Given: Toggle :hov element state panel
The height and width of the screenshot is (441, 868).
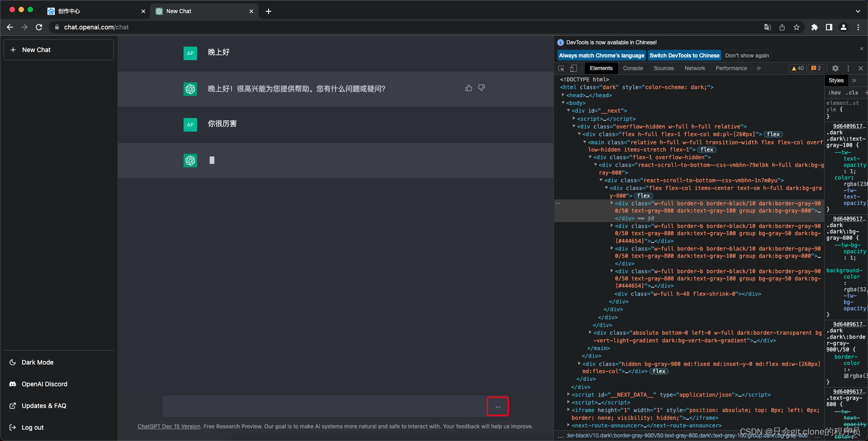Looking at the screenshot, I should (835, 93).
